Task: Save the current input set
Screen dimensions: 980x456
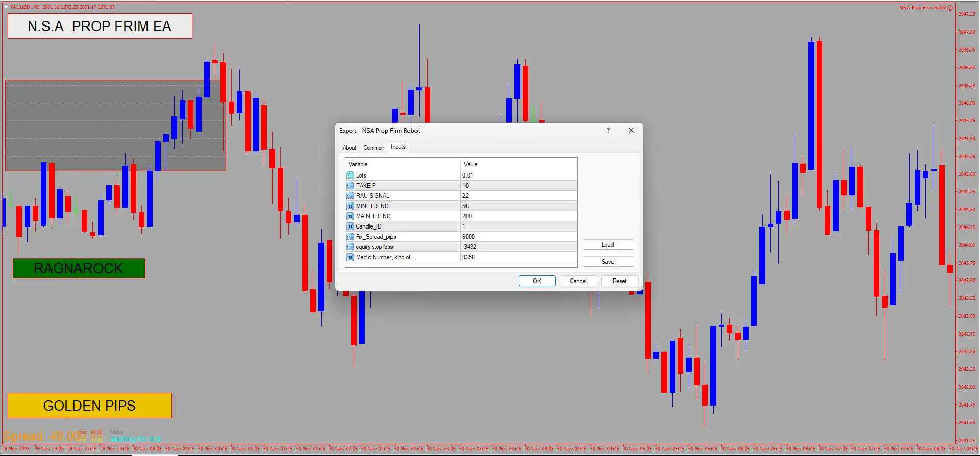Action: tap(607, 262)
